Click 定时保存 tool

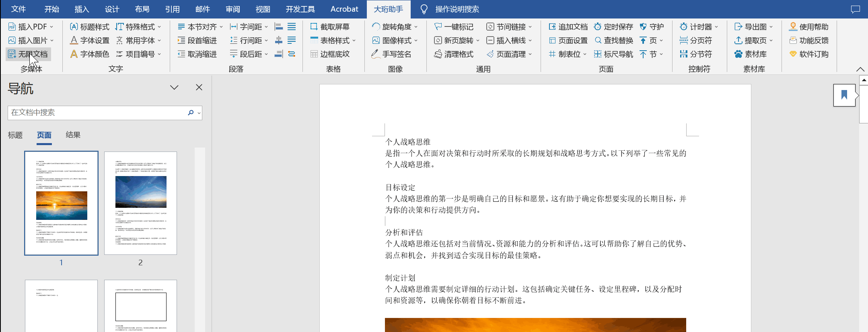[614, 27]
